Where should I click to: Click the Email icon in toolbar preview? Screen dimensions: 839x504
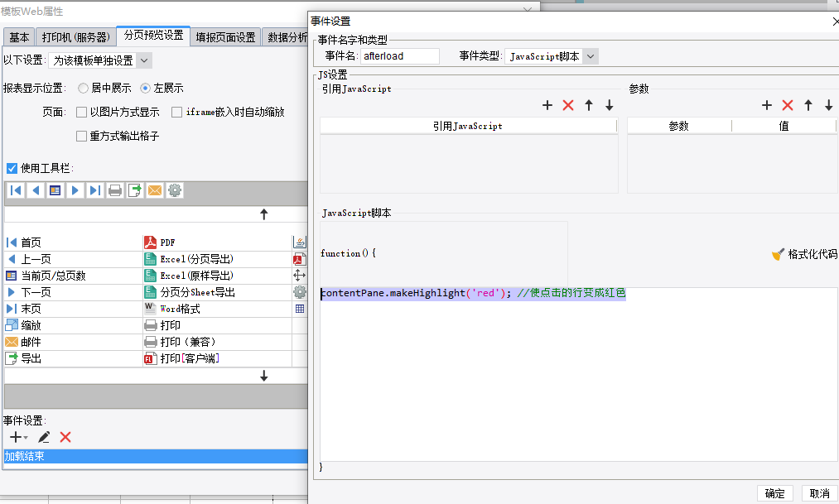tap(155, 190)
